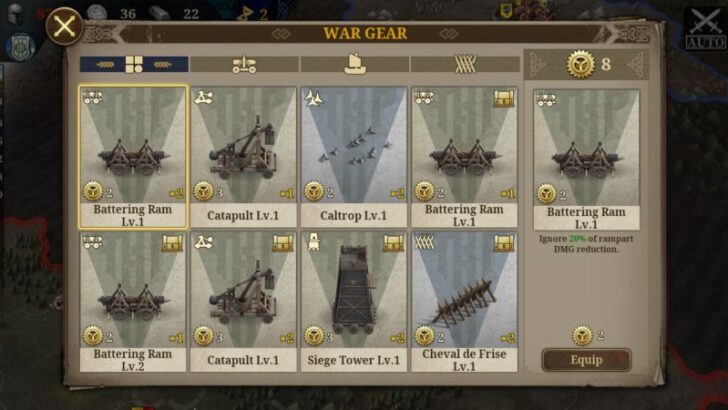The image size is (728, 410).
Task: Click the gear points icon showing 8
Action: click(x=580, y=65)
